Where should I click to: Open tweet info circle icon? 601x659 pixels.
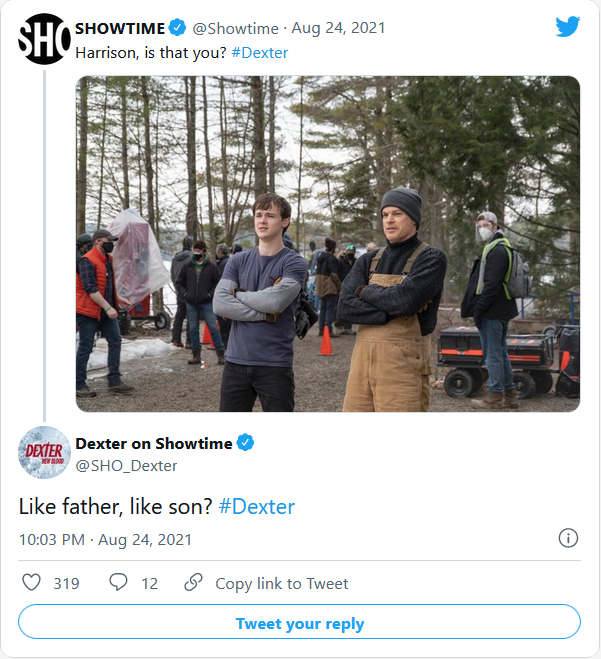(568, 539)
